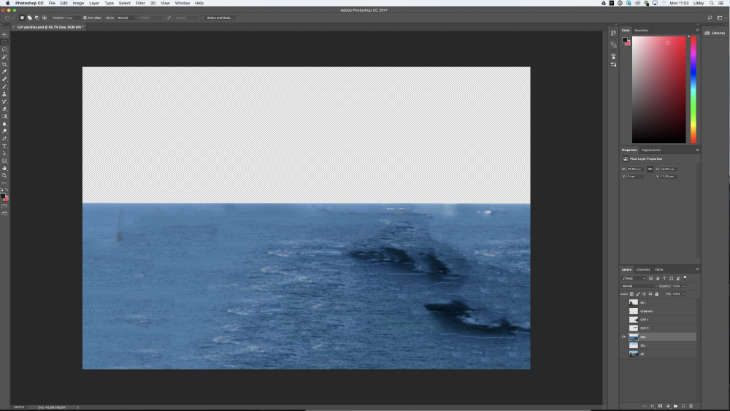Click the Select and Mask button
730x411 pixels.
pyautogui.click(x=217, y=18)
